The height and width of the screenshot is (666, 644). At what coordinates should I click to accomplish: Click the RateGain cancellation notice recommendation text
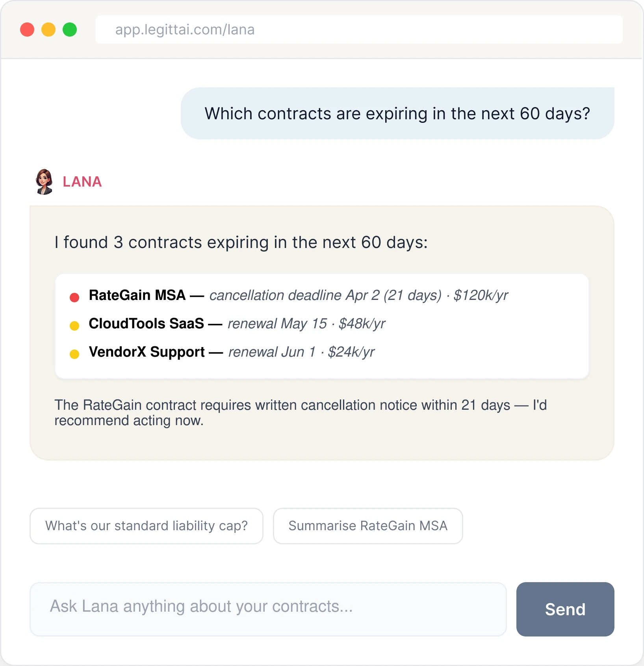(x=300, y=413)
